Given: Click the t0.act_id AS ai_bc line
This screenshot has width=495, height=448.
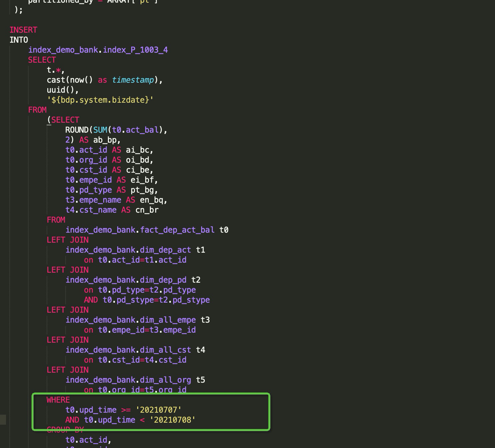Looking at the screenshot, I should [x=109, y=150].
